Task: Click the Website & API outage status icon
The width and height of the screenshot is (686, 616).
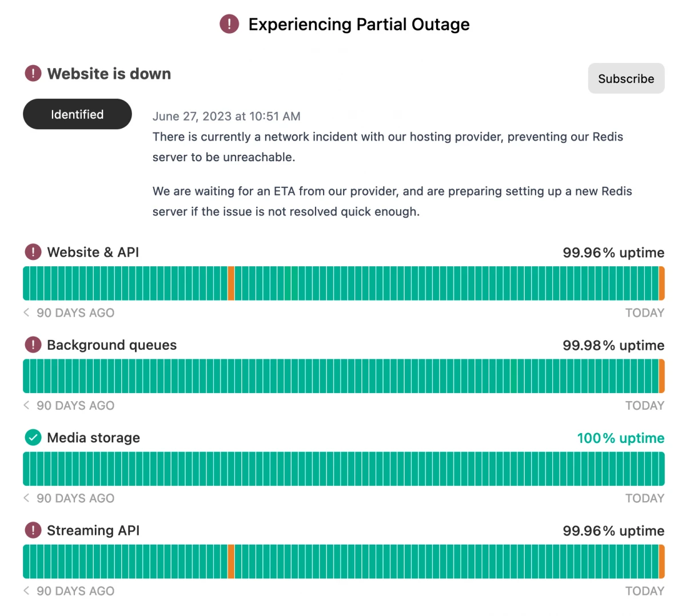Action: tap(33, 252)
